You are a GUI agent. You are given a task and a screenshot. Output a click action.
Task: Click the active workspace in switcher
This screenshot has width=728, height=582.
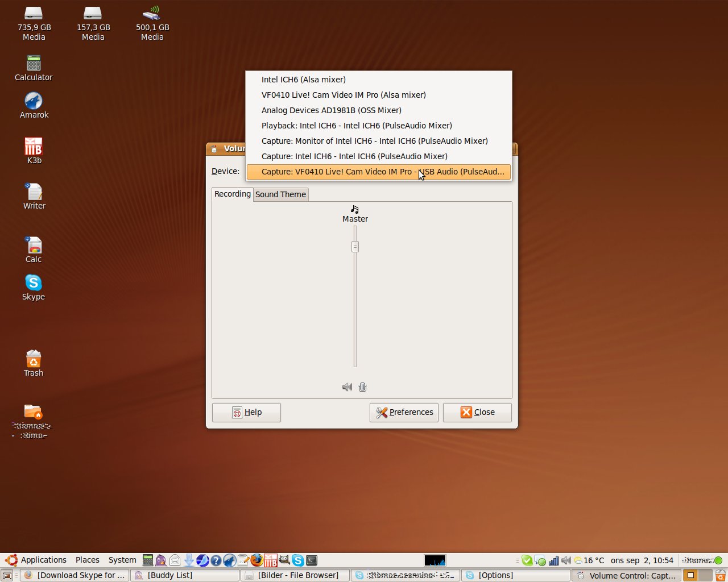tap(690, 575)
